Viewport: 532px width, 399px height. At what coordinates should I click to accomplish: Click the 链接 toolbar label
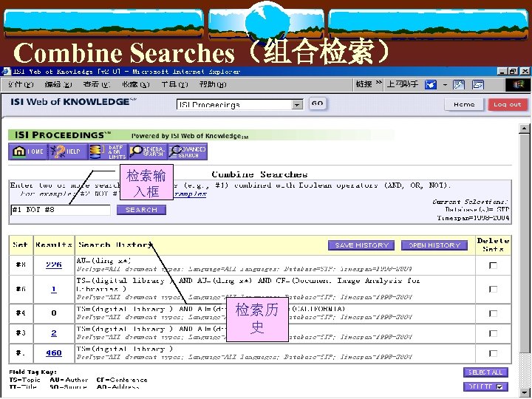[x=364, y=84]
